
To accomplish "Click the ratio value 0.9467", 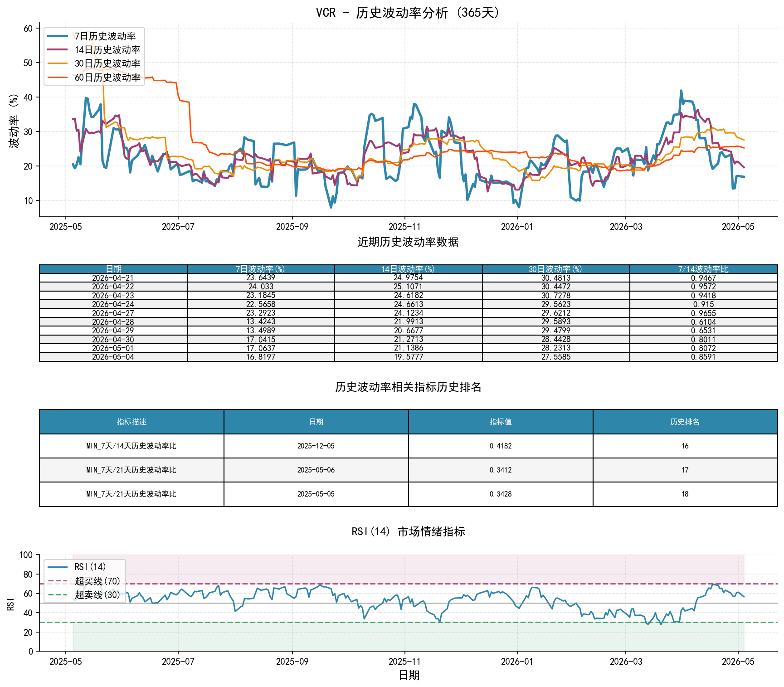I will (703, 278).
